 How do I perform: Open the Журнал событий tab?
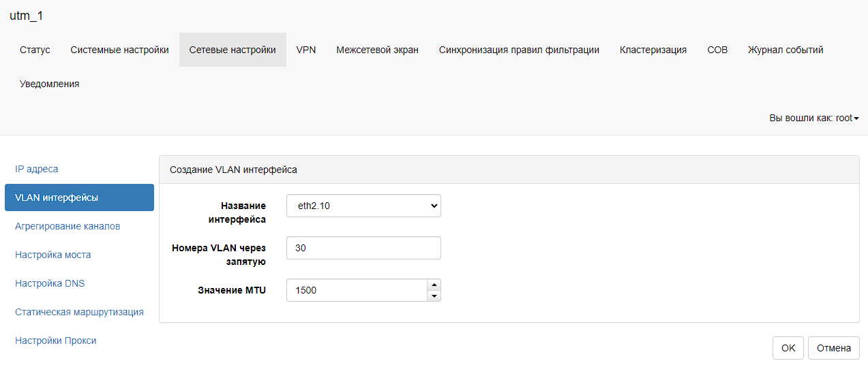pyautogui.click(x=785, y=50)
